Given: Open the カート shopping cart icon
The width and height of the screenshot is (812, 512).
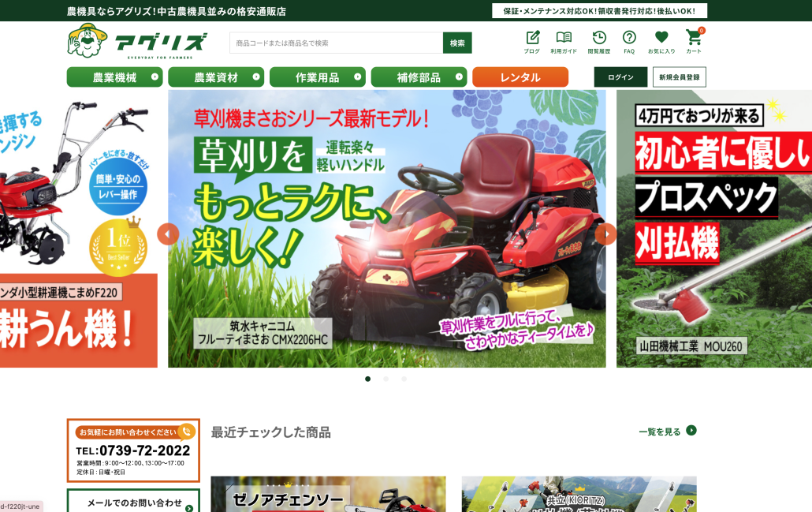Looking at the screenshot, I should point(694,42).
